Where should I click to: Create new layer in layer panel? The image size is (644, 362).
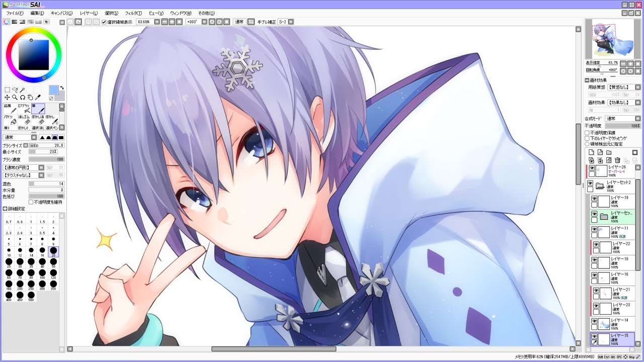click(x=591, y=152)
